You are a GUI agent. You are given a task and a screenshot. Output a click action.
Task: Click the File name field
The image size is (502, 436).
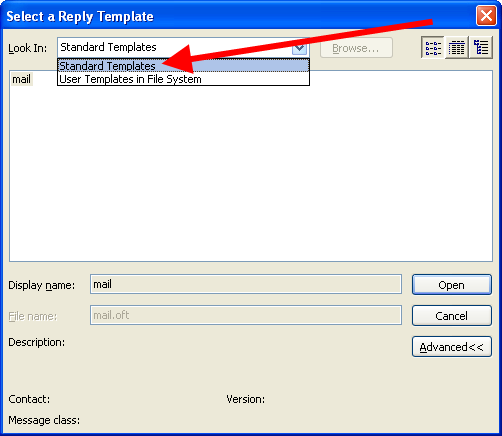246,315
